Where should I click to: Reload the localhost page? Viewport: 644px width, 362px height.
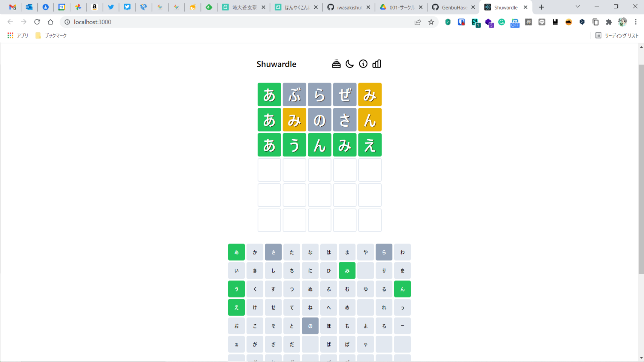[37, 22]
